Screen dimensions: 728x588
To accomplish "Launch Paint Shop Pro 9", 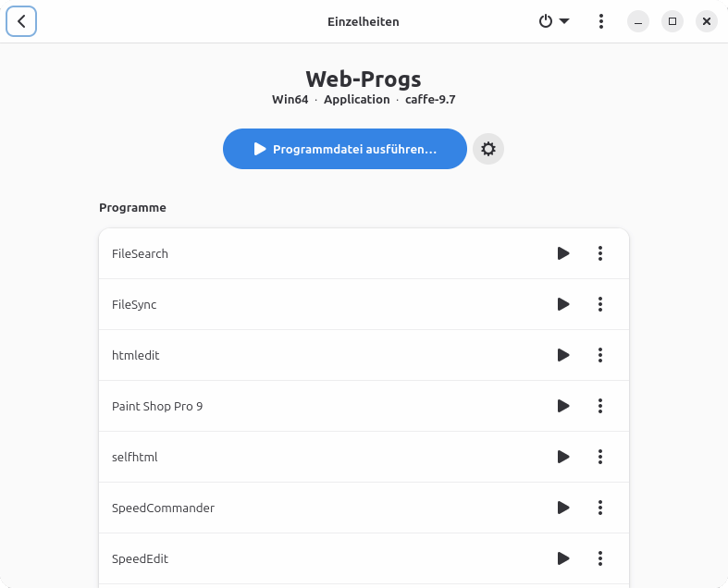I will [563, 406].
